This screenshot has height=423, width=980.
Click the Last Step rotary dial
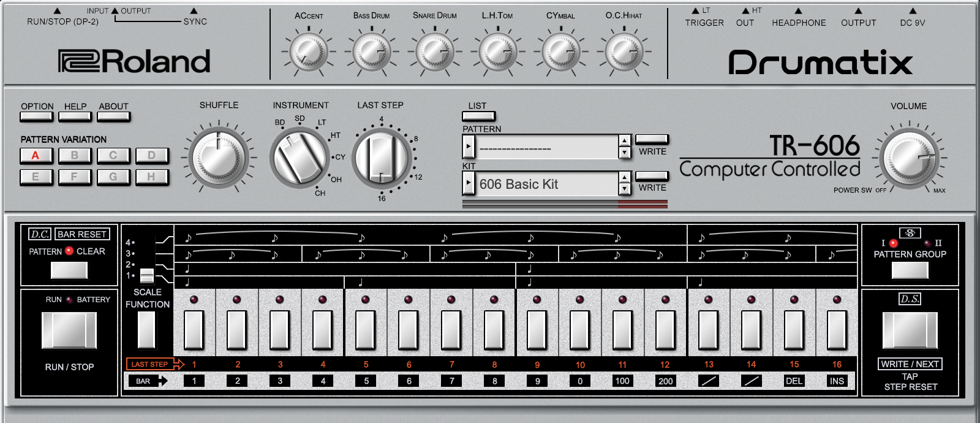[382, 158]
